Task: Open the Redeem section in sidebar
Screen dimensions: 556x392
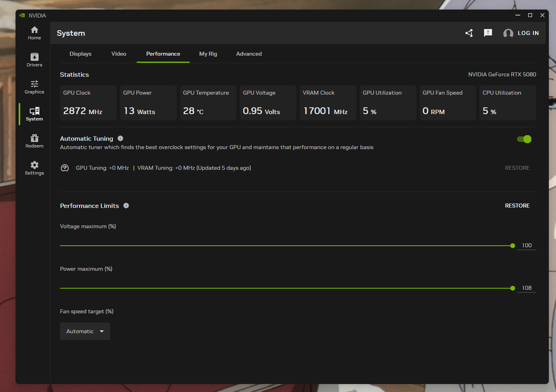Action: (x=34, y=141)
